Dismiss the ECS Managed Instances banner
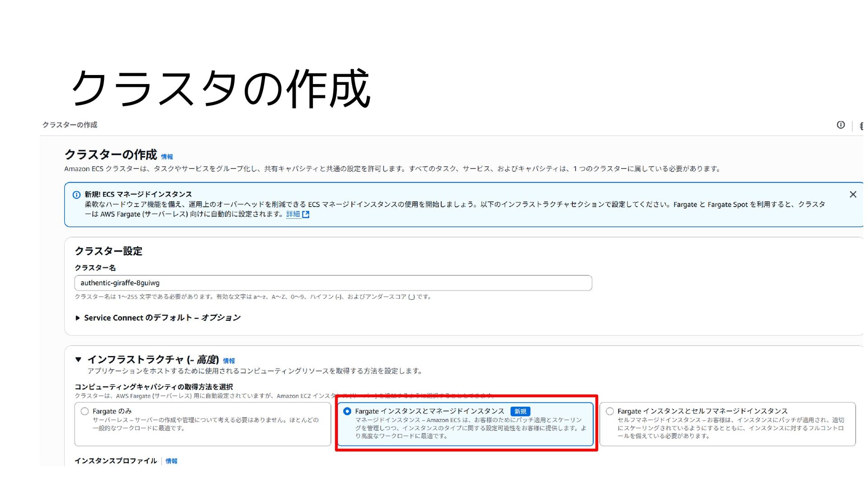The image size is (868, 488). (x=853, y=194)
